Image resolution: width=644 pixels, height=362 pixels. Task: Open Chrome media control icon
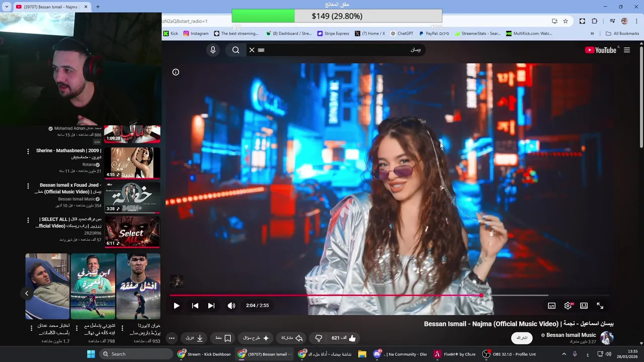point(612,21)
